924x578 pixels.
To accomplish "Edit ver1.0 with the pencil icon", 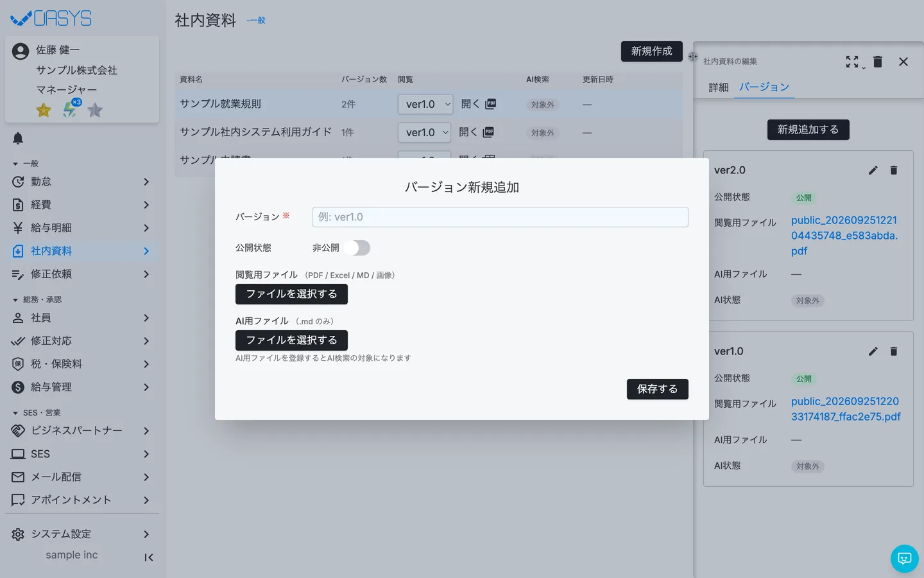I will (873, 351).
